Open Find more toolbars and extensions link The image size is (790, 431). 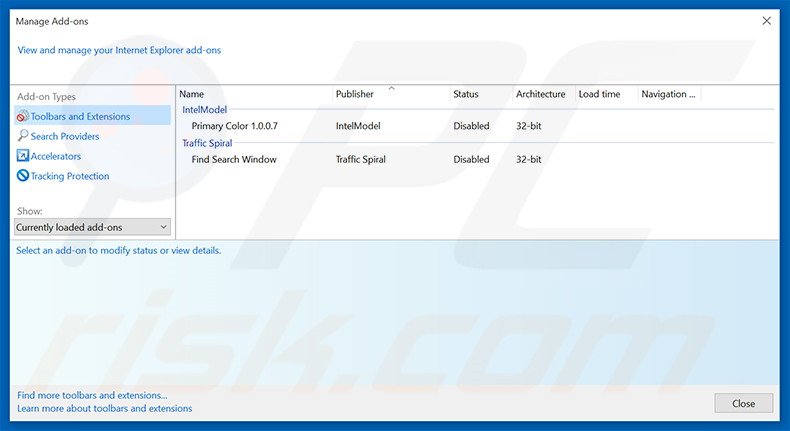92,395
